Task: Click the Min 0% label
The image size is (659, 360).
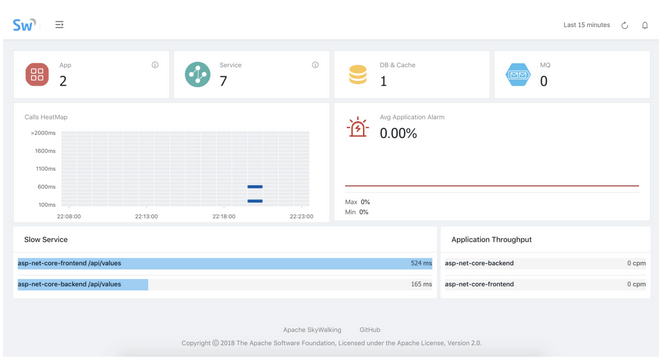Action: pos(356,212)
